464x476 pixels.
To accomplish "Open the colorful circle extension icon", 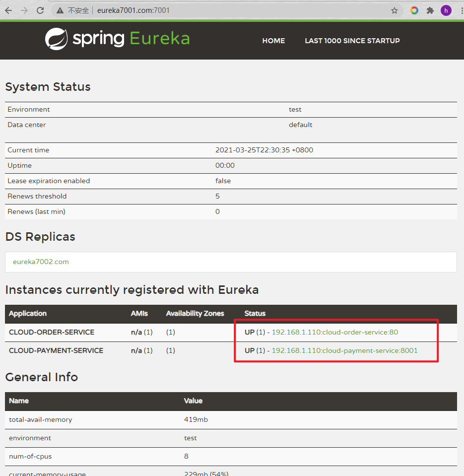I will pos(414,10).
